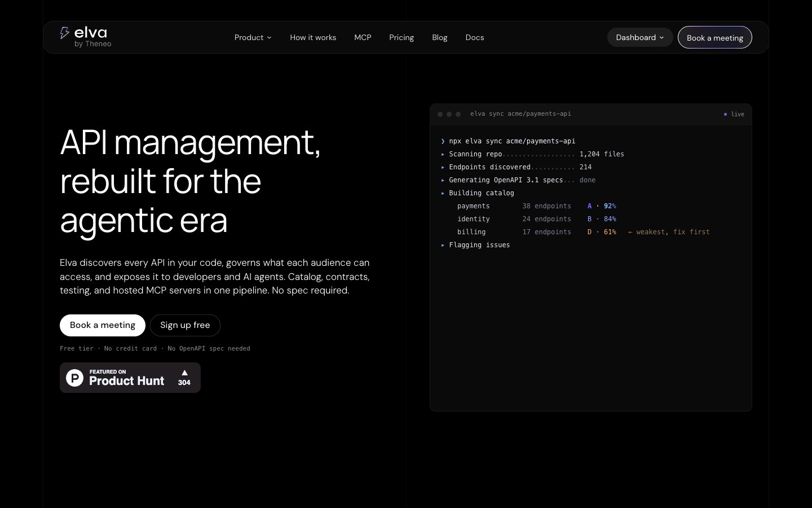Viewport: 812px width, 508px height.
Task: Open Docs from the top navigation
Action: (475, 37)
